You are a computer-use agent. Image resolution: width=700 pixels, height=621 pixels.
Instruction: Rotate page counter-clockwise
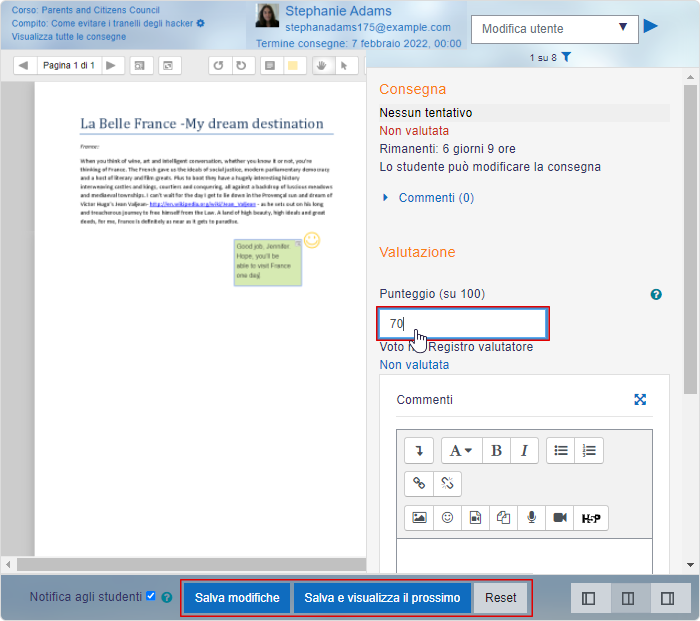pos(219,66)
